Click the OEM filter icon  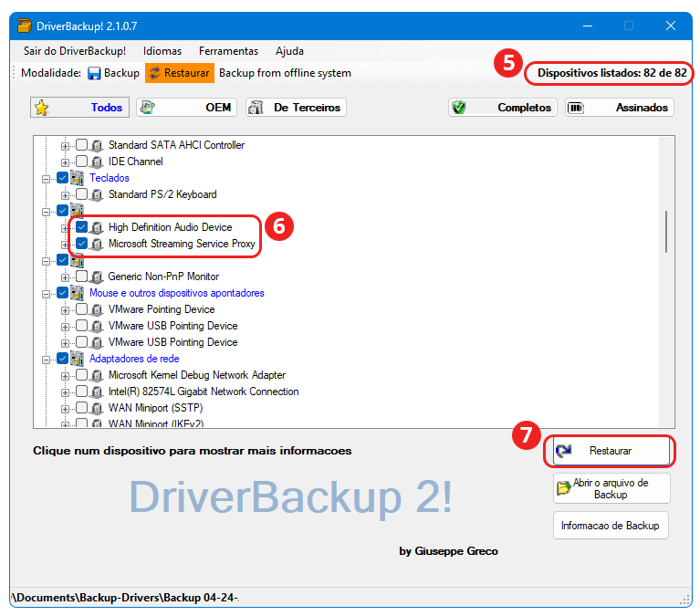click(x=148, y=107)
